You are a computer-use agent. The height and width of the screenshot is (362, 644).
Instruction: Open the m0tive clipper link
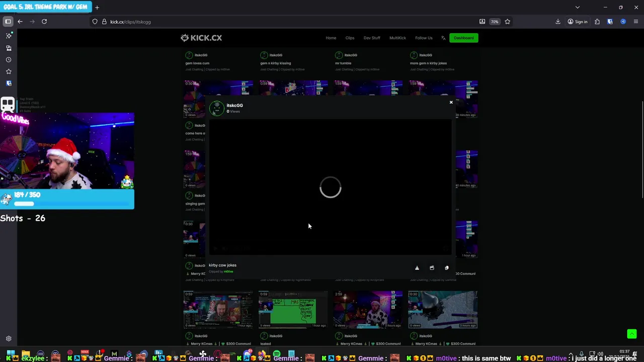coord(228,271)
